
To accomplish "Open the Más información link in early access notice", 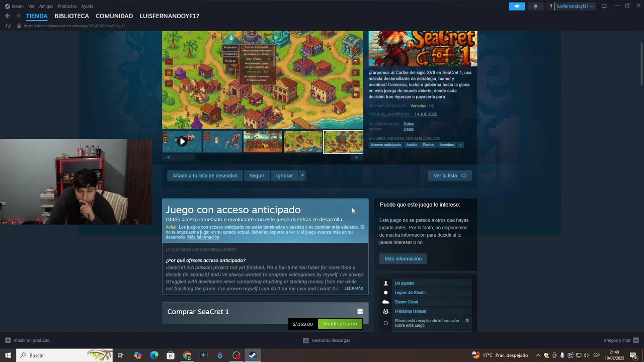I will click(x=203, y=237).
